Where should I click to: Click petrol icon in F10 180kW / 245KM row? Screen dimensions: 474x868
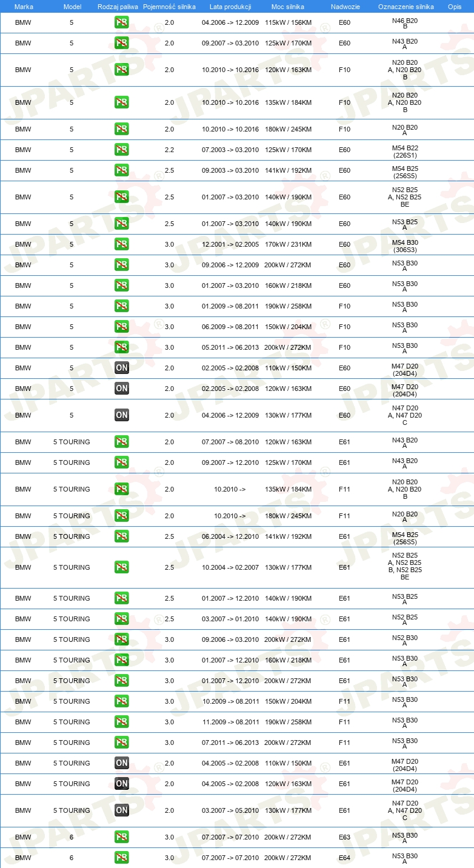point(122,129)
